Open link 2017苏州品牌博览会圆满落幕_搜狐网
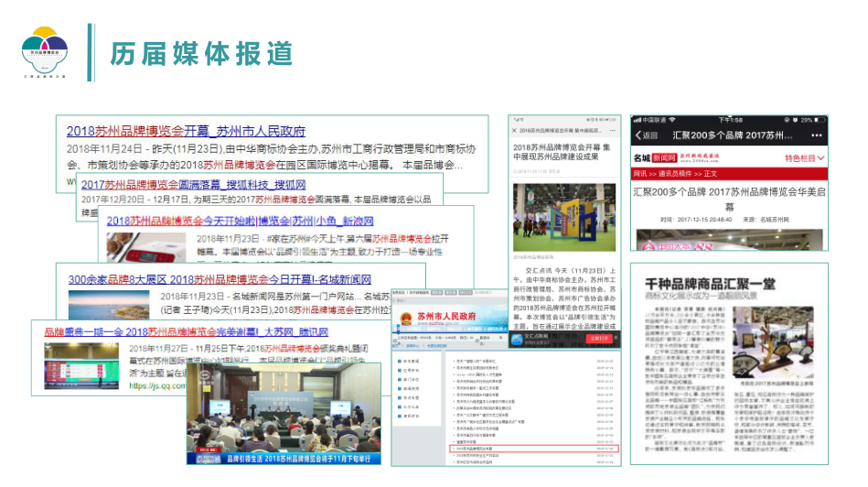The width and height of the screenshot is (868, 487). coord(194,185)
